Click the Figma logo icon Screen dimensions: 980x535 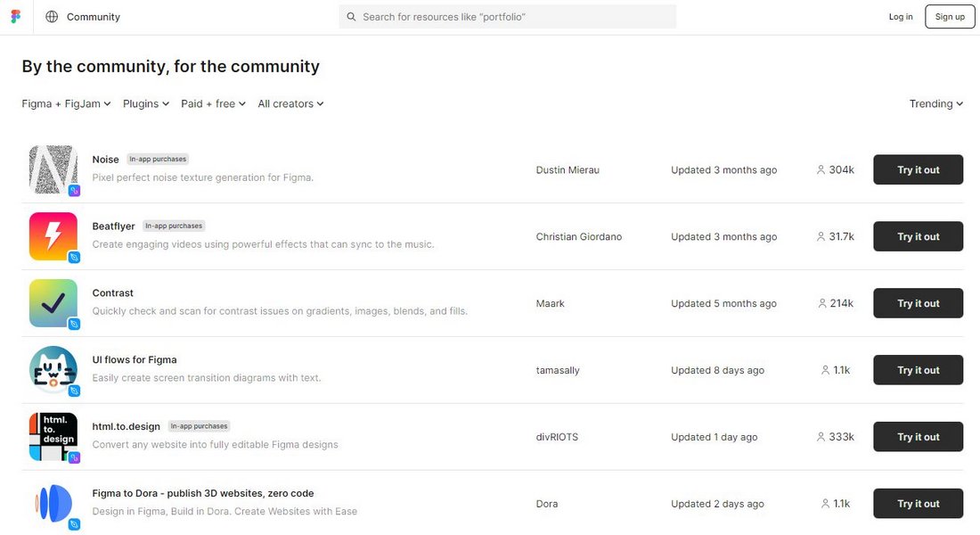click(x=16, y=17)
